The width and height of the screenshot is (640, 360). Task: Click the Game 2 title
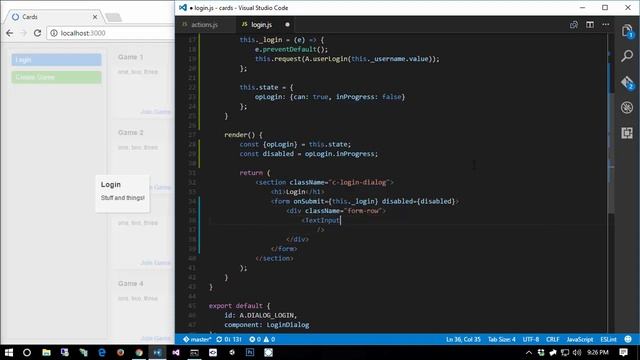(x=131, y=132)
